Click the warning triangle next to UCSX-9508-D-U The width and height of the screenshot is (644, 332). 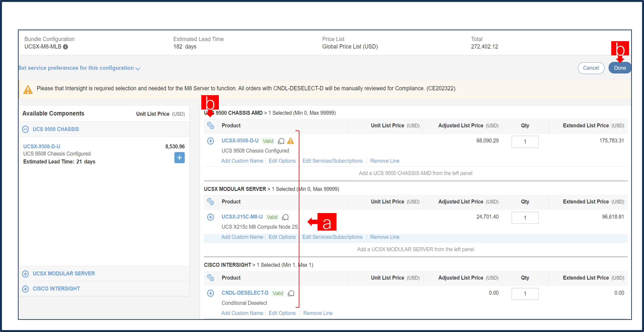pos(290,141)
